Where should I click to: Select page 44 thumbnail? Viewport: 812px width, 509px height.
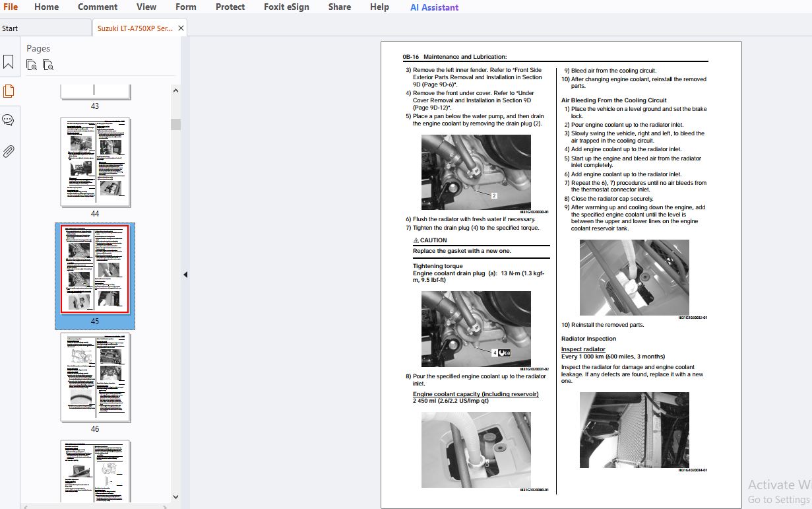tap(95, 162)
